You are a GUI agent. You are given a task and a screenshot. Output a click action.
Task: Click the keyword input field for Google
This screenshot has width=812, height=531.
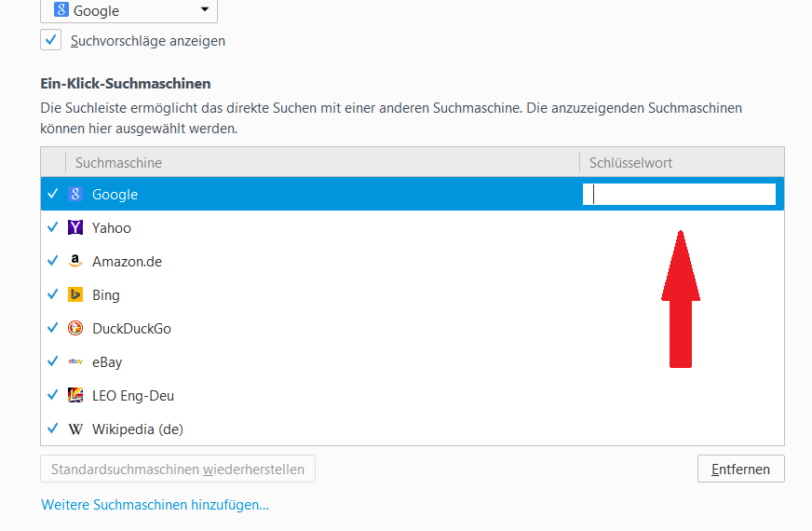point(679,195)
